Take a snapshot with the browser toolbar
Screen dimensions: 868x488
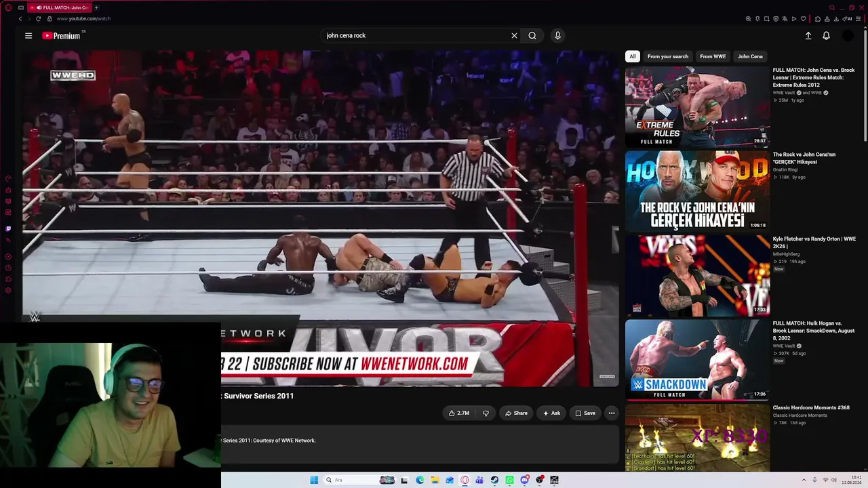click(x=767, y=19)
